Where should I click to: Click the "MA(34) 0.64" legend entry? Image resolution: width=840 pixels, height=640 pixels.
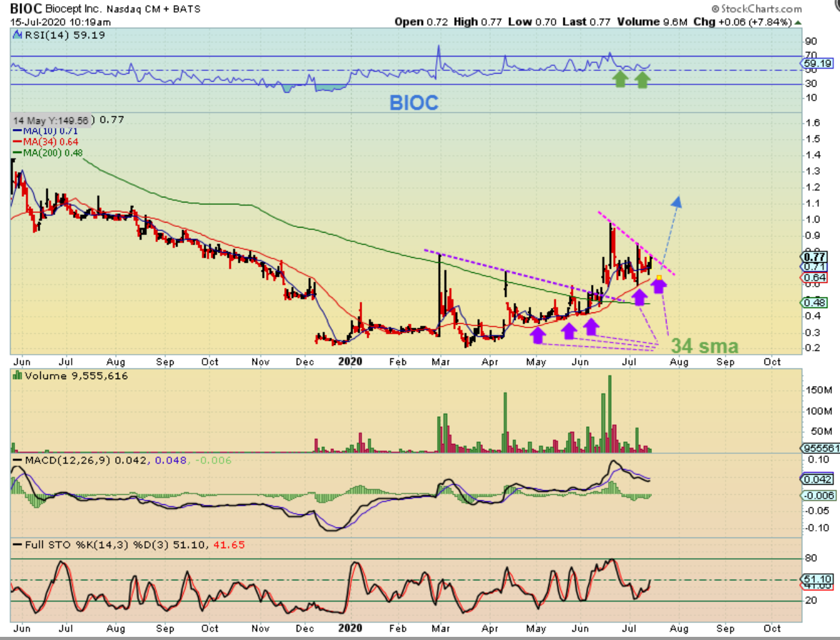pos(51,142)
